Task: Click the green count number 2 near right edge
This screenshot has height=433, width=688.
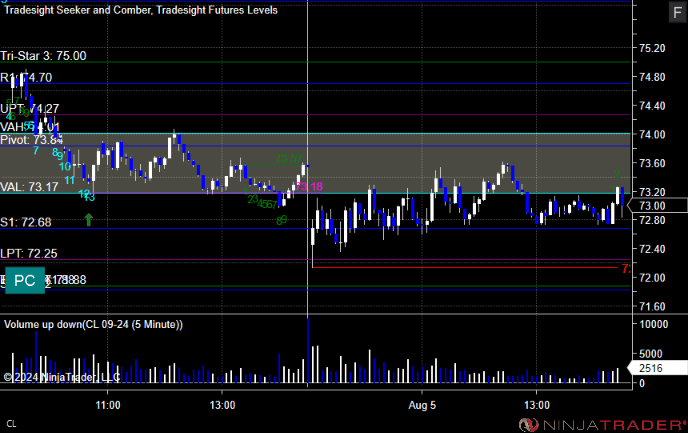Action: pos(617,174)
